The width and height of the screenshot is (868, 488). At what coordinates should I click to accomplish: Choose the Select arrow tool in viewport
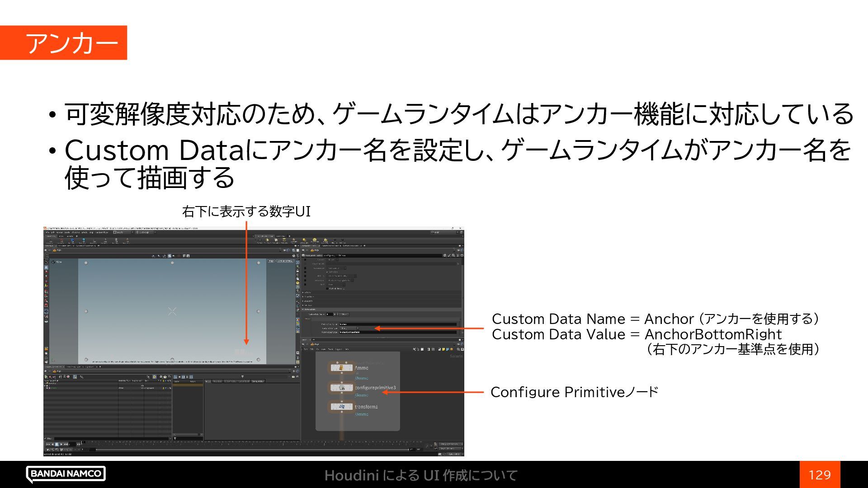coord(46,262)
